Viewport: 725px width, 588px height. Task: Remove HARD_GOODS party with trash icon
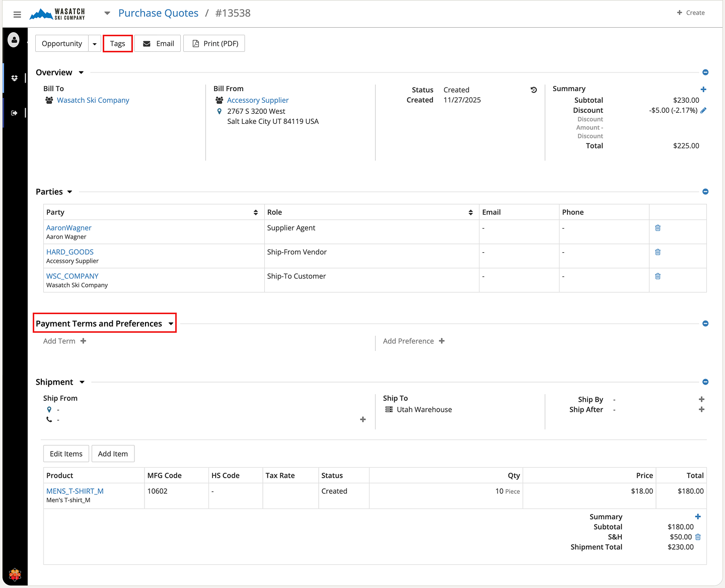[658, 252]
